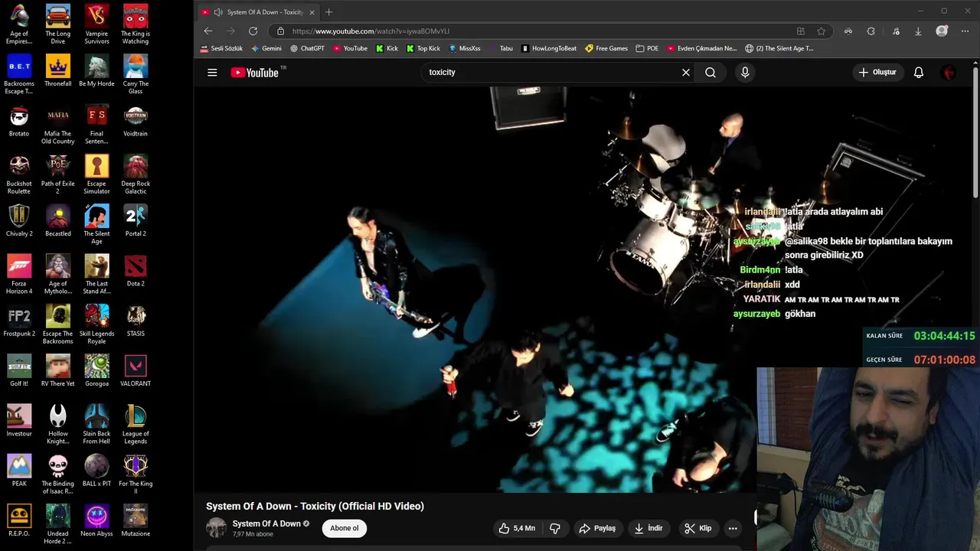Screen dimensions: 980x551
Task: Open the Gemini bookmark
Action: (266, 48)
